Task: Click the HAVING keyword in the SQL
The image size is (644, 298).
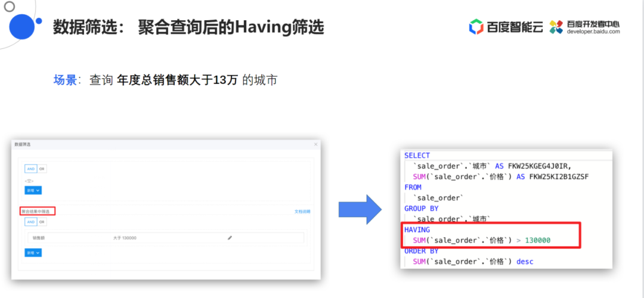Action: (417, 230)
